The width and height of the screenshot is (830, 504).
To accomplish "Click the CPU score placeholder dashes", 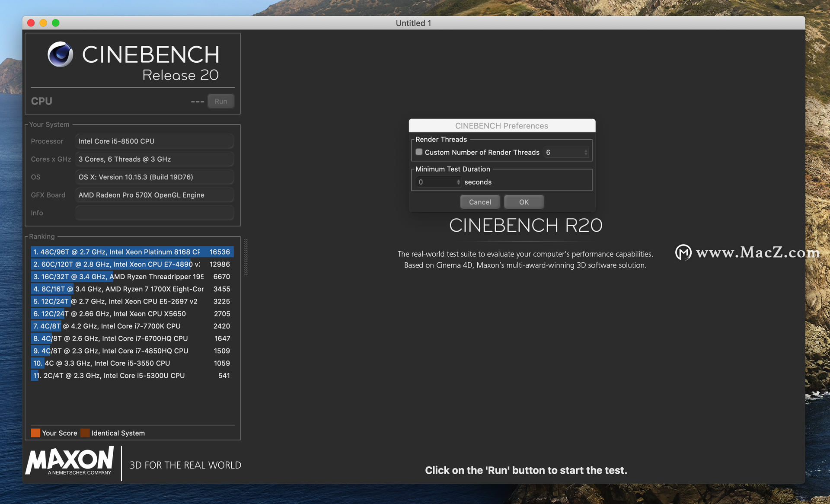I will click(x=198, y=102).
